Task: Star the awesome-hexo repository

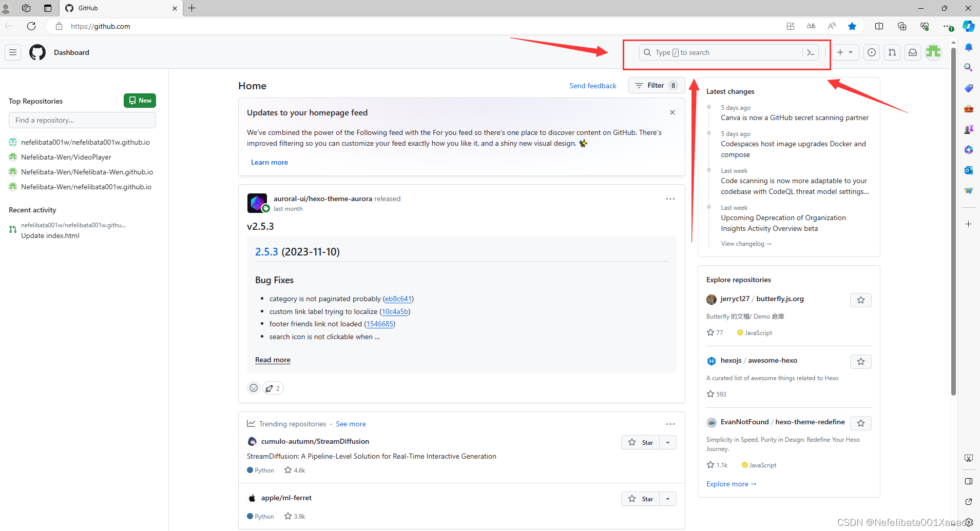Action: click(861, 362)
